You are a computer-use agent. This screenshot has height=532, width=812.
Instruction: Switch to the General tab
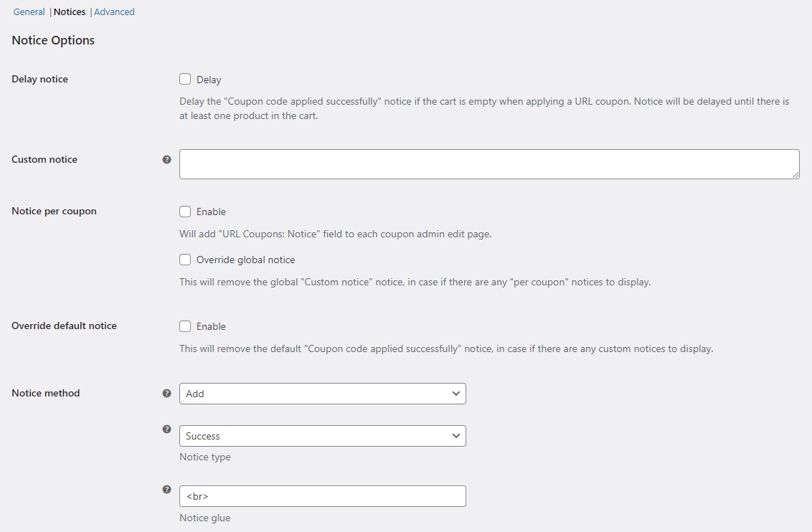coord(29,11)
